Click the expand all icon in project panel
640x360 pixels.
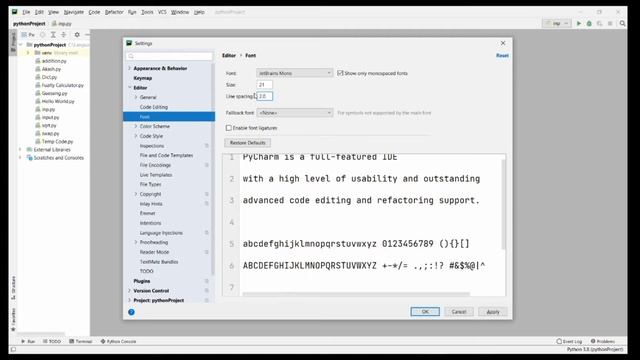click(53, 35)
